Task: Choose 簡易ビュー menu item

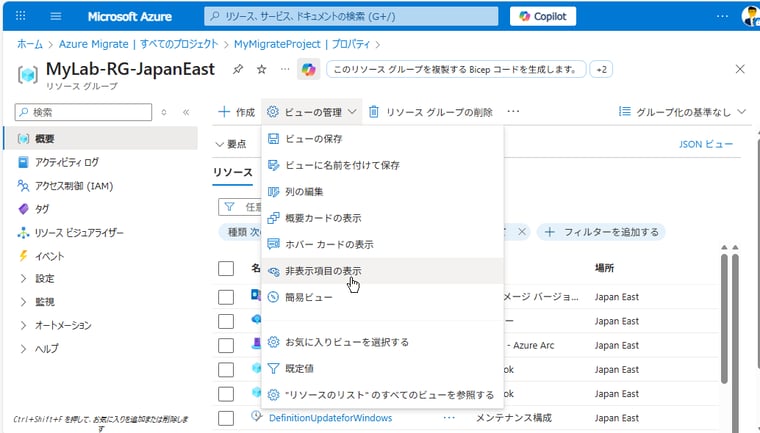Action: [x=382, y=297]
